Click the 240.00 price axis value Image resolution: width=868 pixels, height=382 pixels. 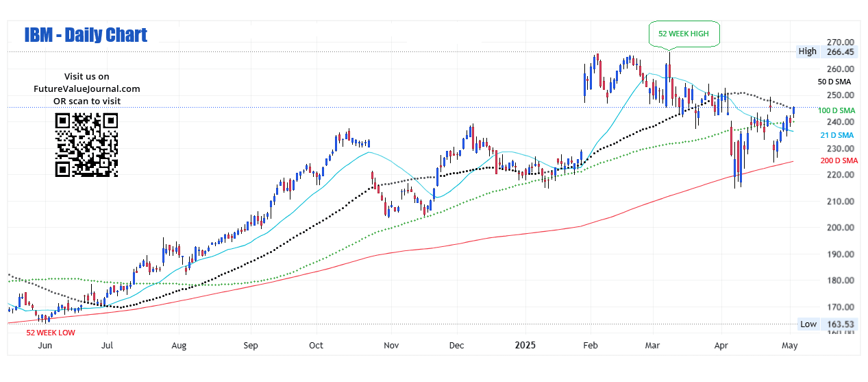point(841,122)
